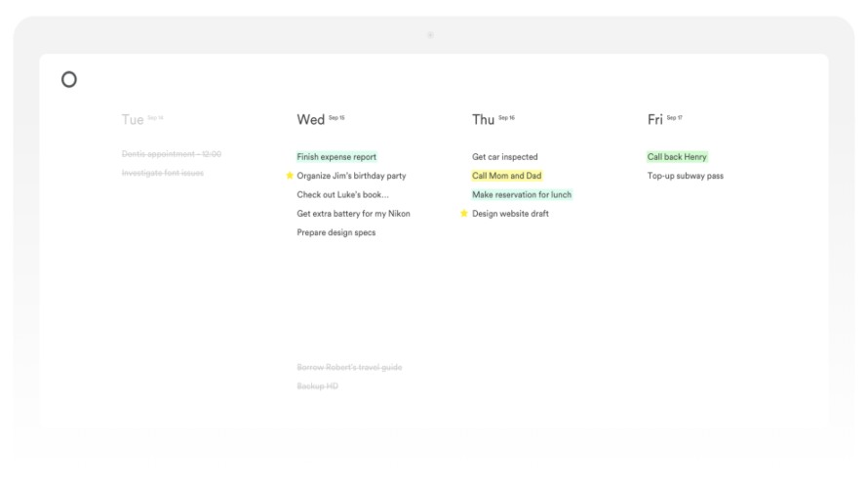Viewport: 868px width, 488px height.
Task: Click the Call back Henry task
Action: [x=677, y=157]
